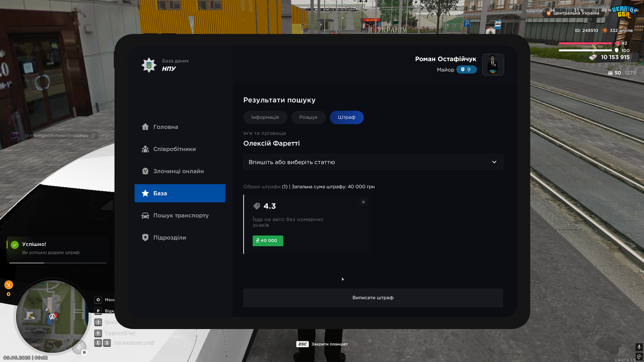Click the Перемикання рації hint label

click(135, 343)
